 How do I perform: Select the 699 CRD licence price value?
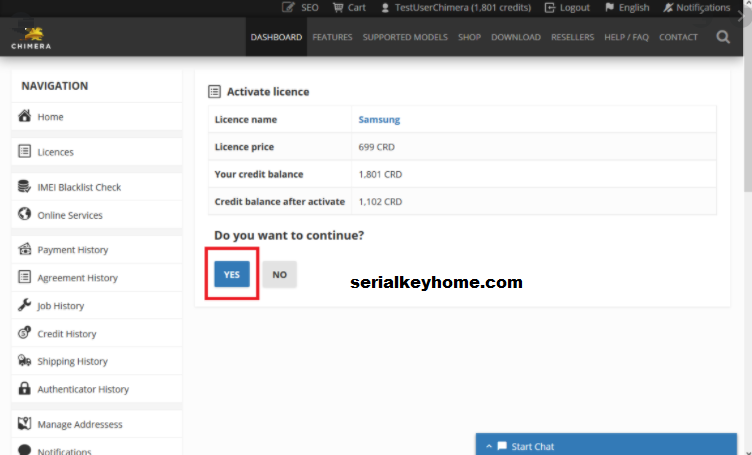pos(376,147)
